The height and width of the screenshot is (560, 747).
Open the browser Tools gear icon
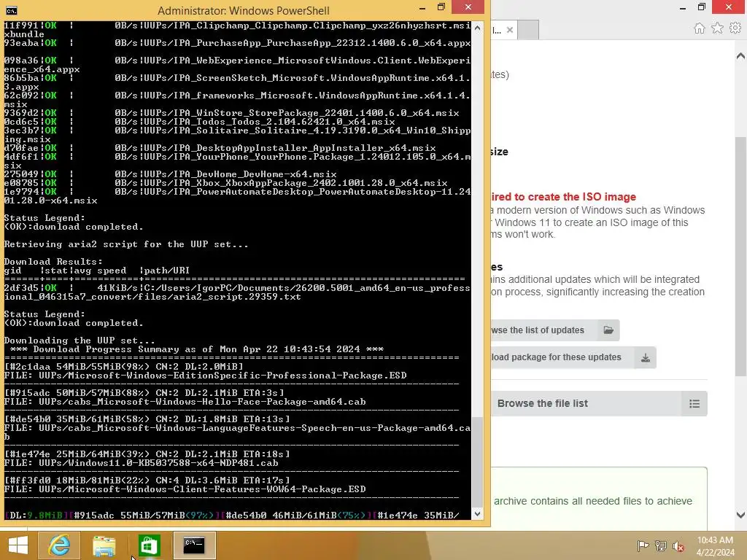(735, 28)
